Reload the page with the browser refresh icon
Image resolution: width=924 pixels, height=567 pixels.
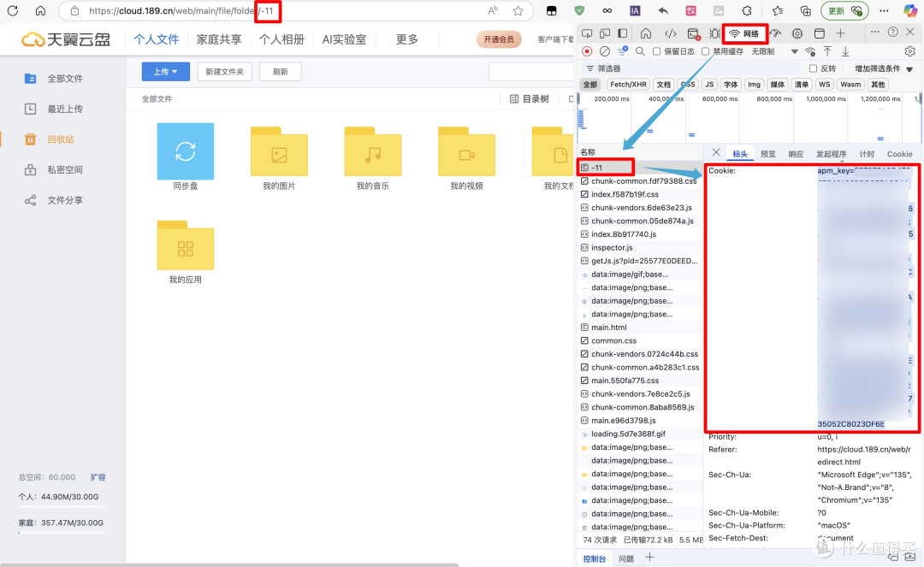12,10
